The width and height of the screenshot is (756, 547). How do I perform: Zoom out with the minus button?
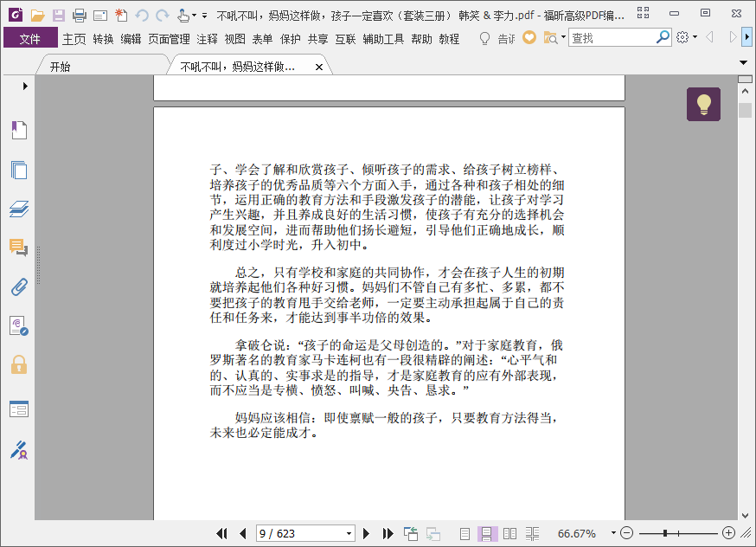626,533
